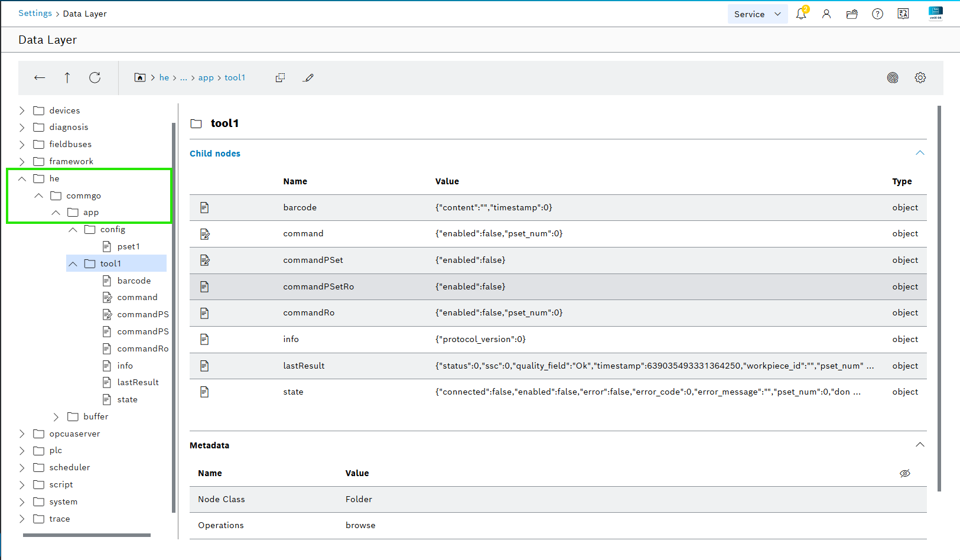The width and height of the screenshot is (960, 560).
Task: Select pset1 node in the tree
Action: click(128, 246)
